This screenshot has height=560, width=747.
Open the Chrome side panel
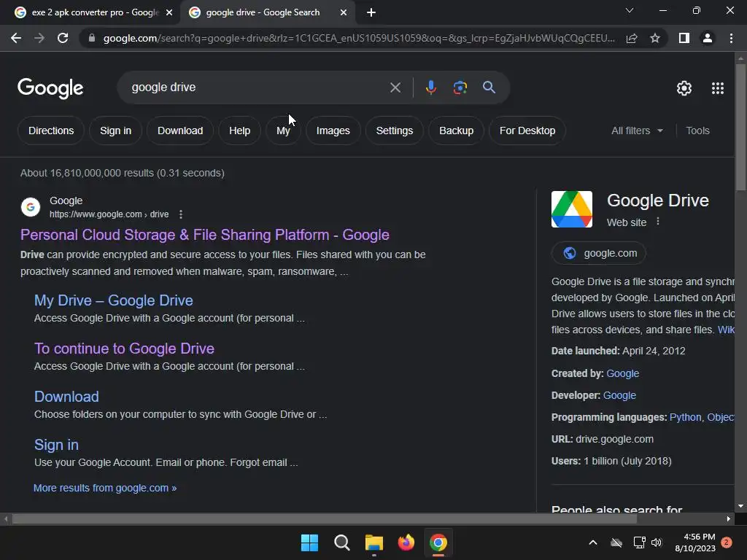[x=684, y=38]
